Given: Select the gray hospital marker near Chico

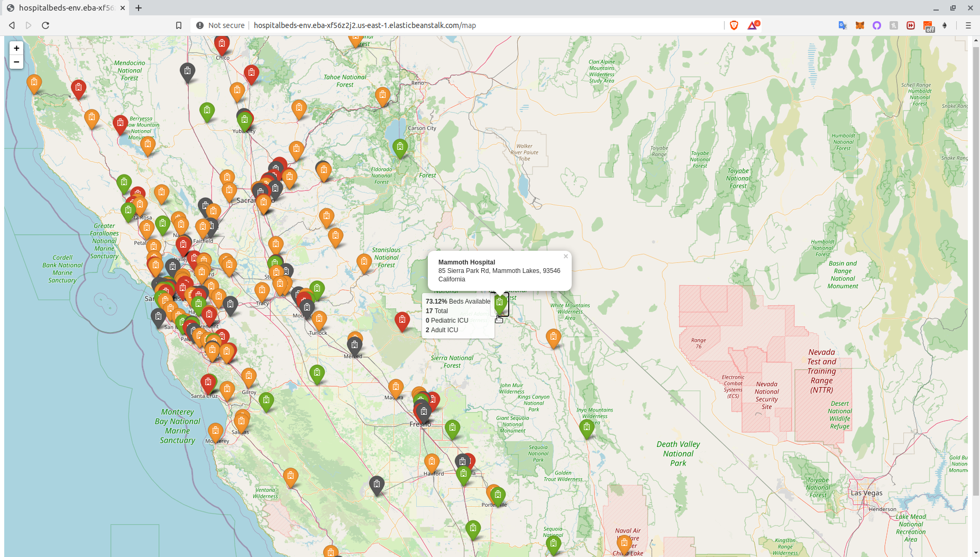Looking at the screenshot, I should tap(188, 71).
